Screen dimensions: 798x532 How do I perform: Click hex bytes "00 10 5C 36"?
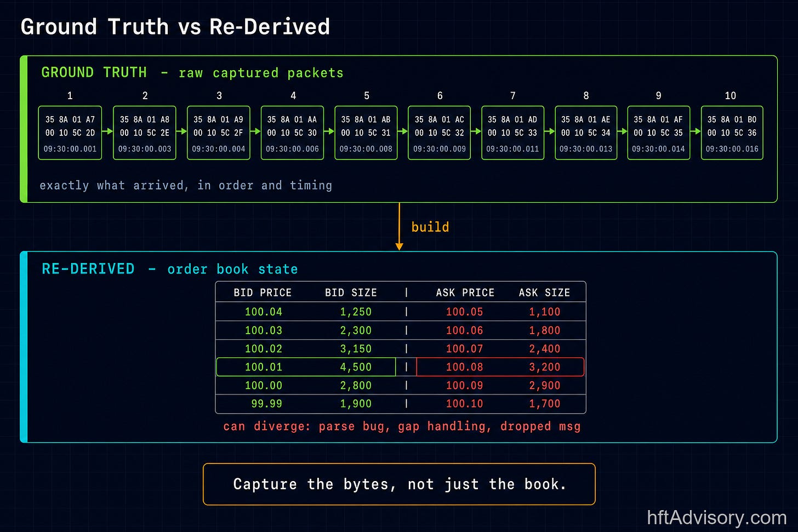point(732,133)
